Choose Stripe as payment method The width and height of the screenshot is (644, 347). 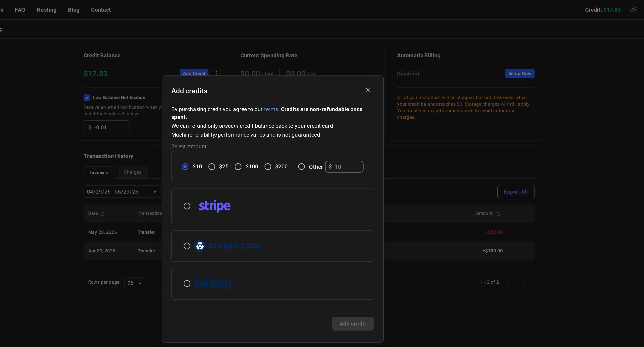[x=187, y=206]
